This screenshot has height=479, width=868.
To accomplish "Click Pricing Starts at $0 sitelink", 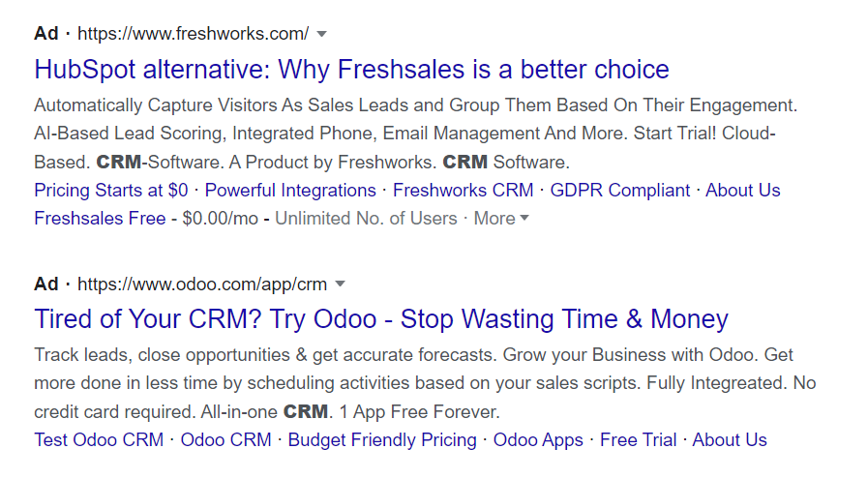I will point(110,191).
